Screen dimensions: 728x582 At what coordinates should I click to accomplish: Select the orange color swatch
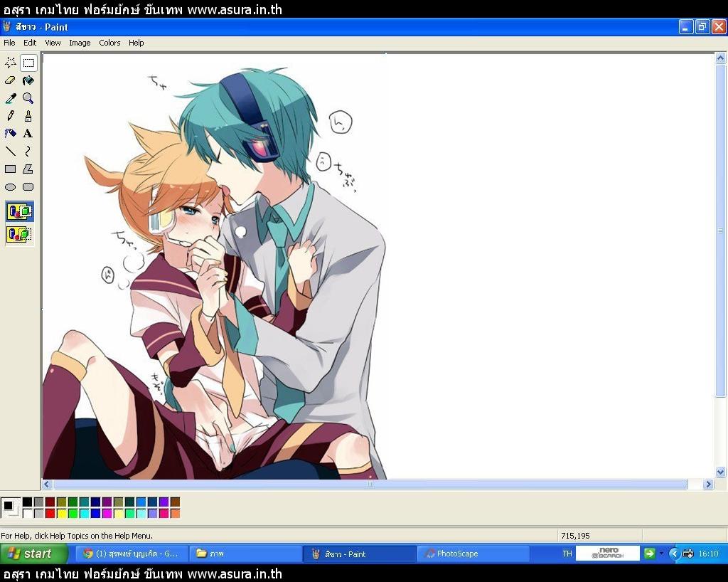click(x=175, y=513)
